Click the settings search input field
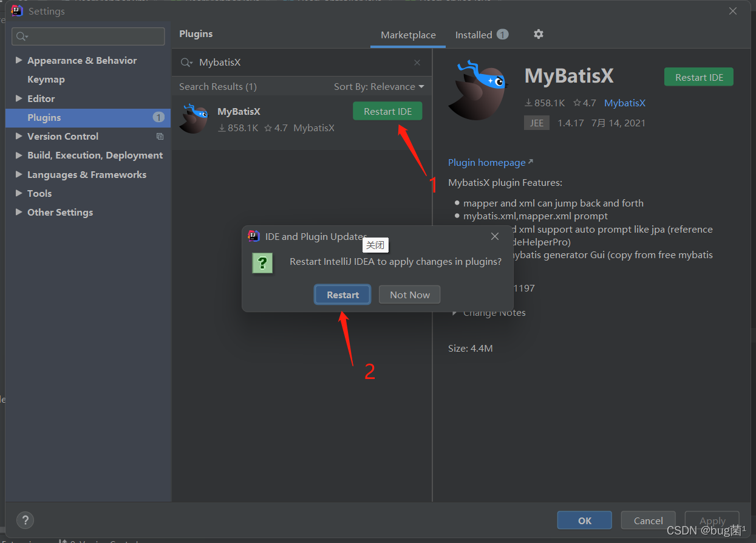756x543 pixels. coord(88,36)
